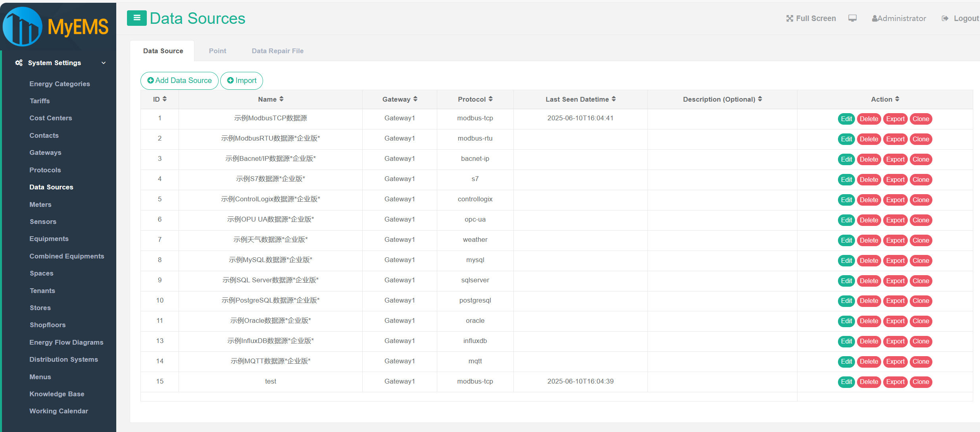
Task: Click the System Settings gears icon
Action: [19, 63]
